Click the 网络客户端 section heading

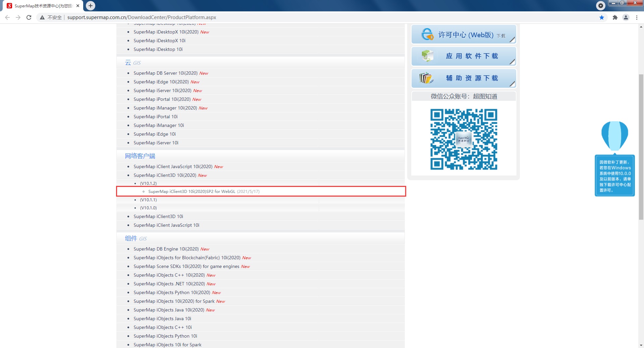[140, 156]
